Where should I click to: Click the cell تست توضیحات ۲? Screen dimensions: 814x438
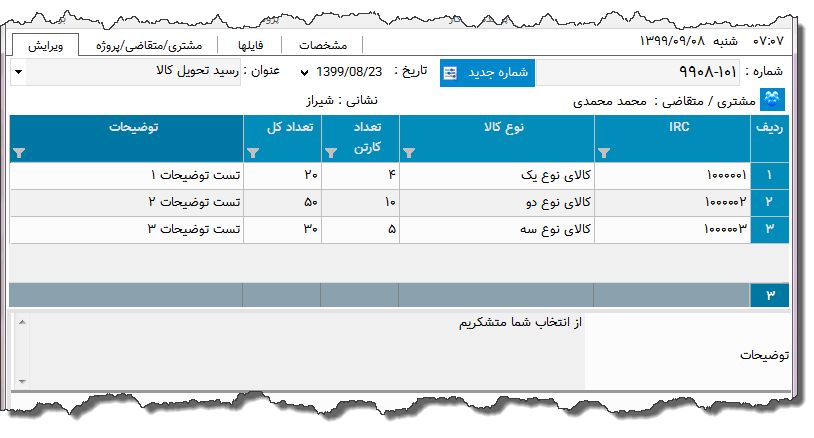pyautogui.click(x=127, y=202)
